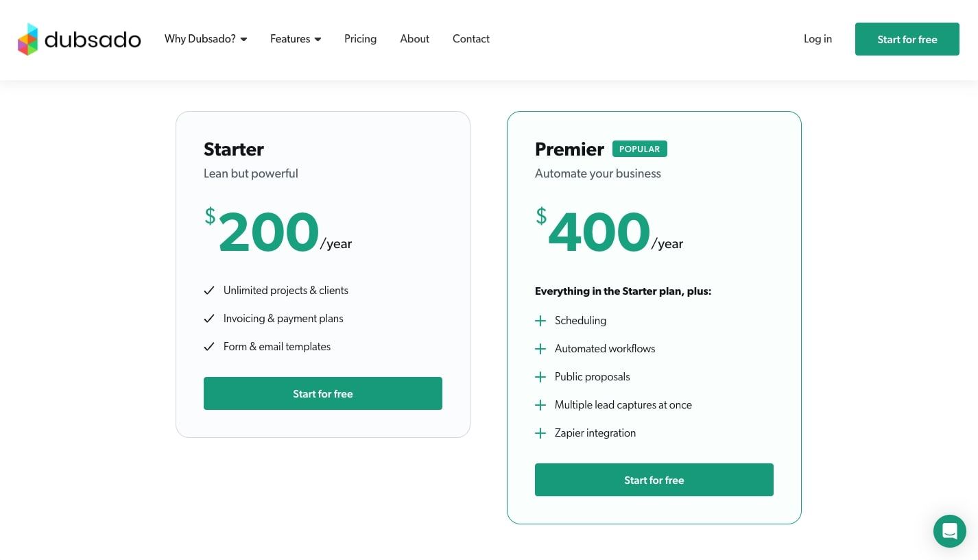This screenshot has width=978, height=560.
Task: Click the plus icon beside Scheduling
Action: click(540, 321)
